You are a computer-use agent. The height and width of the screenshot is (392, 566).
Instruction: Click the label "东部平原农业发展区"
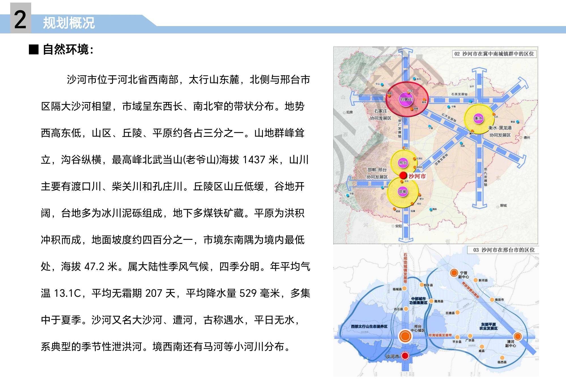pyautogui.click(x=488, y=326)
